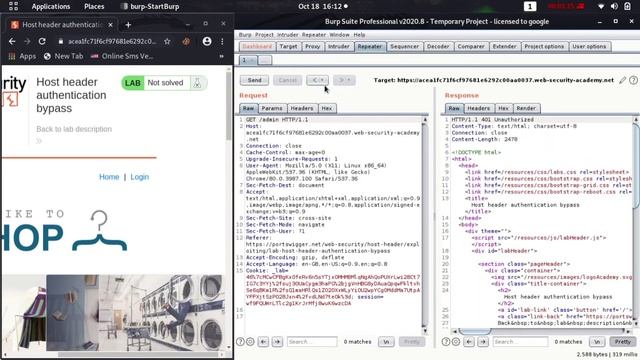This screenshot has width=640, height=360.
Task: Toggle the \n non-printing chars button in Request
Action: 386,342
